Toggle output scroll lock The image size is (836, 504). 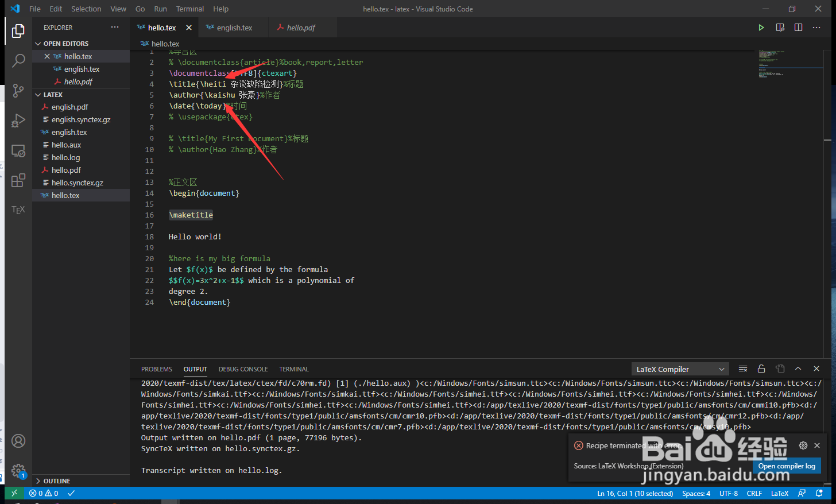point(761,369)
